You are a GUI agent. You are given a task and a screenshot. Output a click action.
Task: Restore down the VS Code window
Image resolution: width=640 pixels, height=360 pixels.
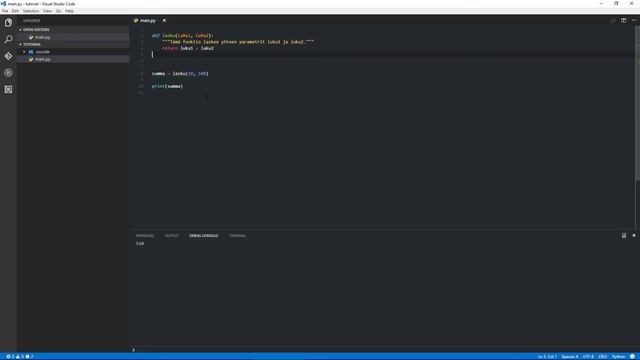click(x=616, y=4)
